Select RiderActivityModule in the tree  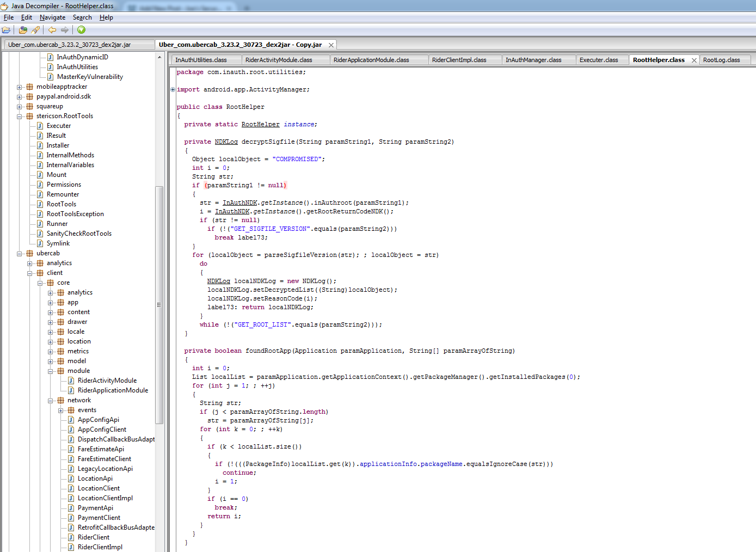click(x=107, y=381)
